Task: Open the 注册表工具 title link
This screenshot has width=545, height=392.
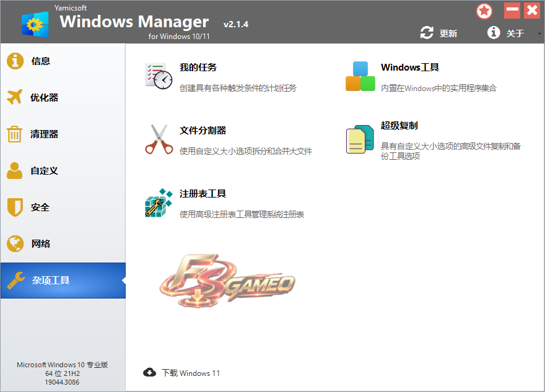Action: pos(203,194)
